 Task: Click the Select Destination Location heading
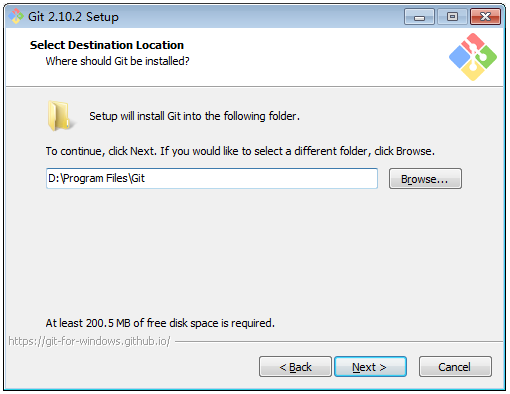click(107, 45)
